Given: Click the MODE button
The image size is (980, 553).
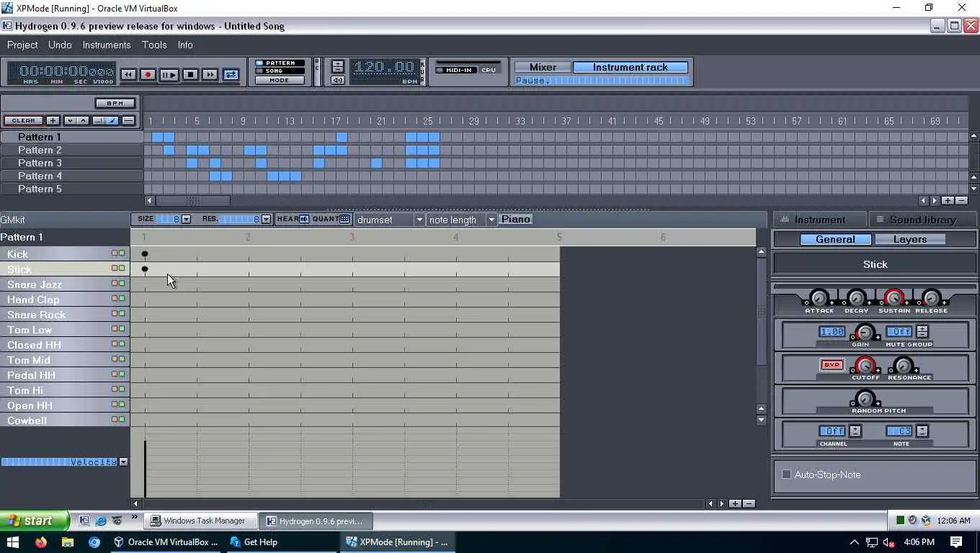Looking at the screenshot, I should (280, 81).
